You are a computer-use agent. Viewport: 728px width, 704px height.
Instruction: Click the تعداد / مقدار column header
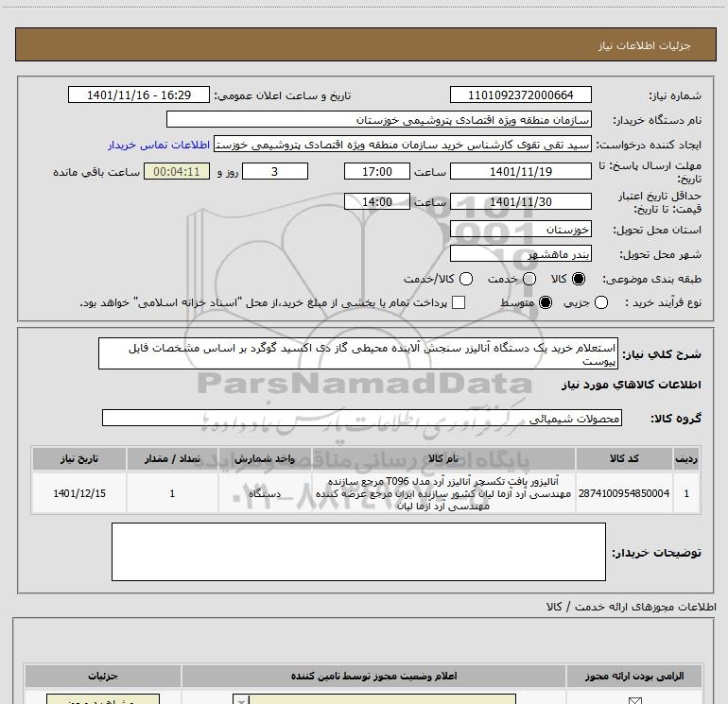(172, 458)
